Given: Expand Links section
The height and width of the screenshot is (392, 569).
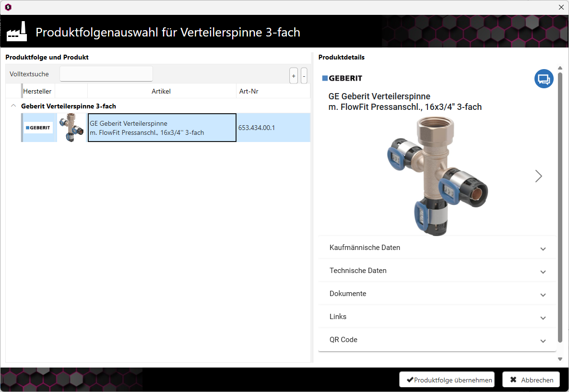Looking at the screenshot, I should 437,317.
